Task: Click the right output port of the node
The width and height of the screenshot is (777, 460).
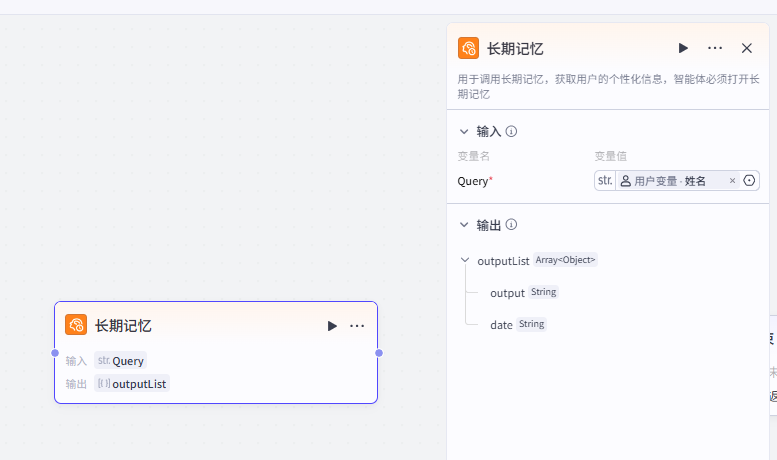Action: click(x=378, y=353)
